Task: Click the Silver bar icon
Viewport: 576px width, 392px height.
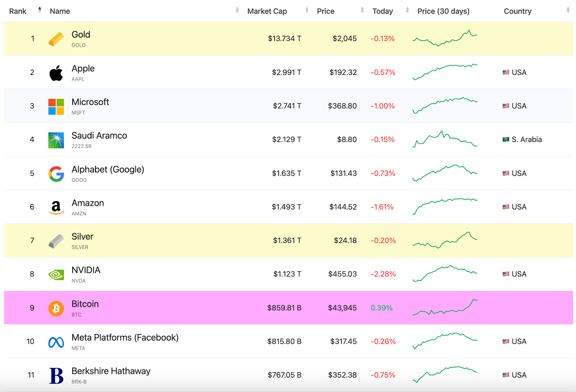Action: (x=56, y=241)
